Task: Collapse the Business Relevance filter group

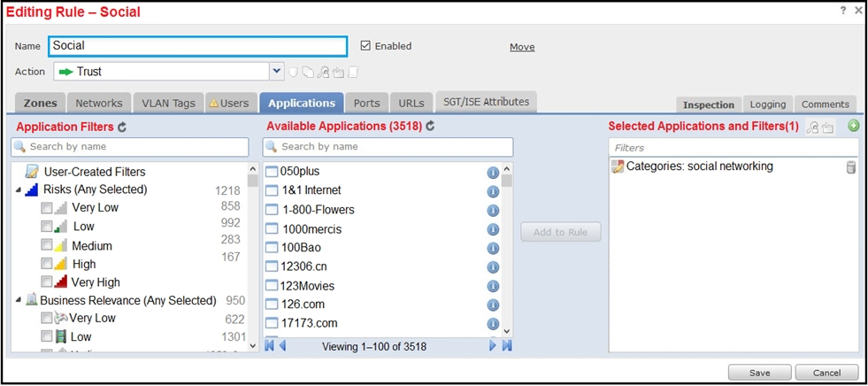Action: (x=19, y=300)
